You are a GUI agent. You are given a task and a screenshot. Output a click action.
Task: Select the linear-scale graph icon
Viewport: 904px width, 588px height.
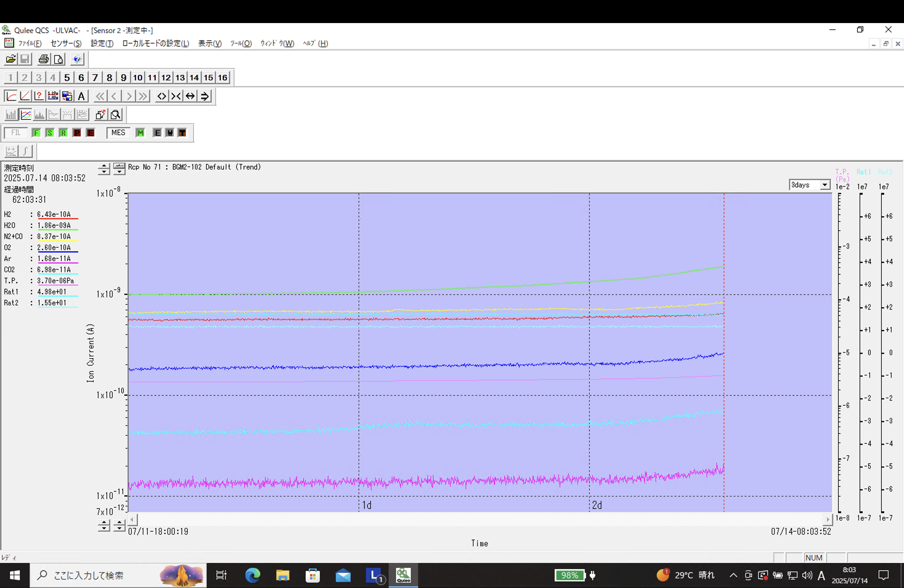coord(25,96)
